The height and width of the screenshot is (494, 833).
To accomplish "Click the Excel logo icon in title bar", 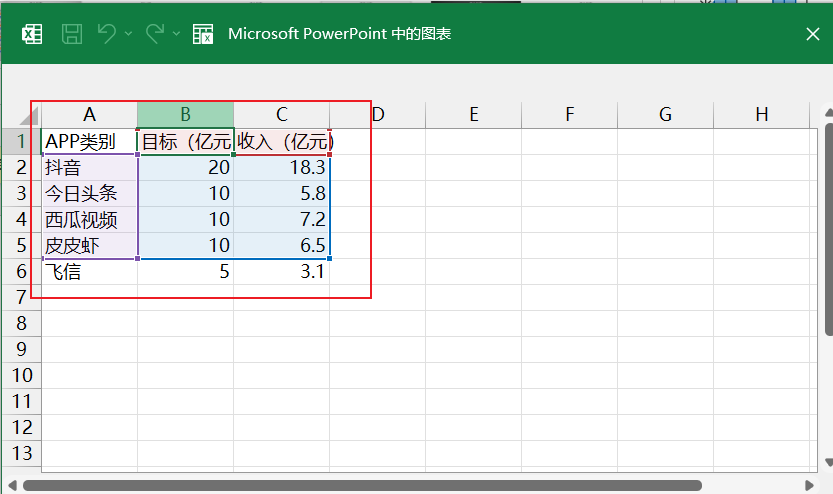I will tap(32, 34).
